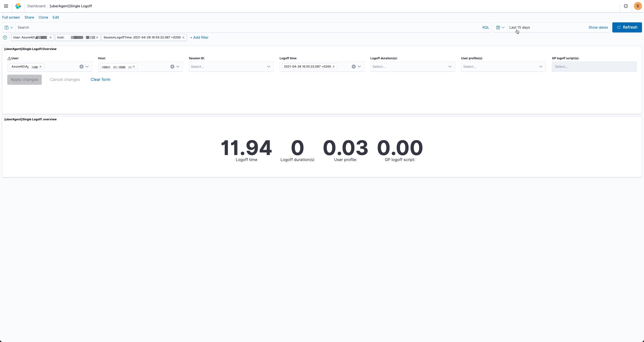The height and width of the screenshot is (342, 644).
Task: Remove the User AzureAD filter pill
Action: [51, 37]
